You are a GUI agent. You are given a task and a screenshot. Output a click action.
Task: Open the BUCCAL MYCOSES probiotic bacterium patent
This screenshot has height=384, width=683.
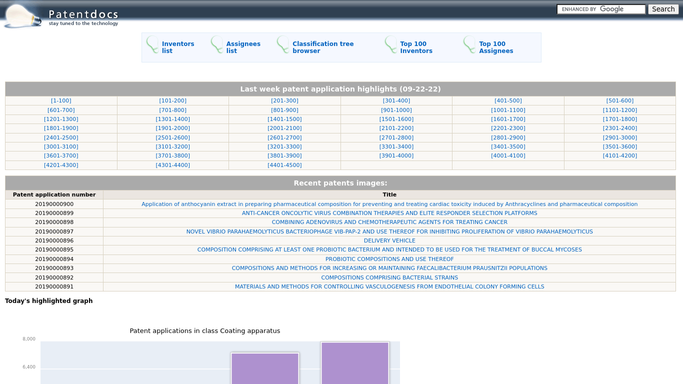pos(389,250)
